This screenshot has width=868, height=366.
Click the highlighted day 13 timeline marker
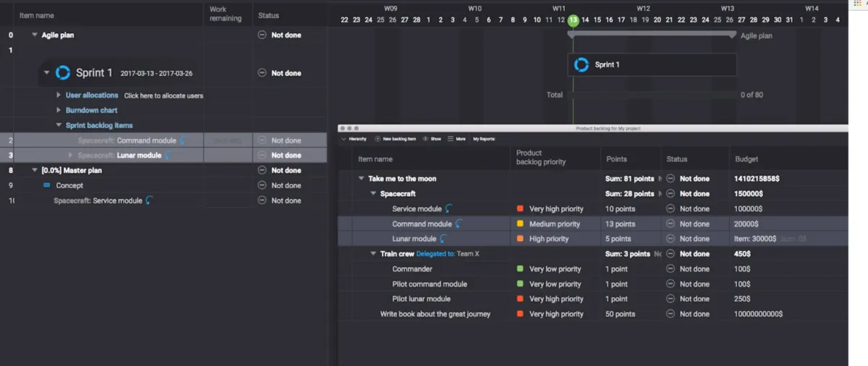[573, 20]
